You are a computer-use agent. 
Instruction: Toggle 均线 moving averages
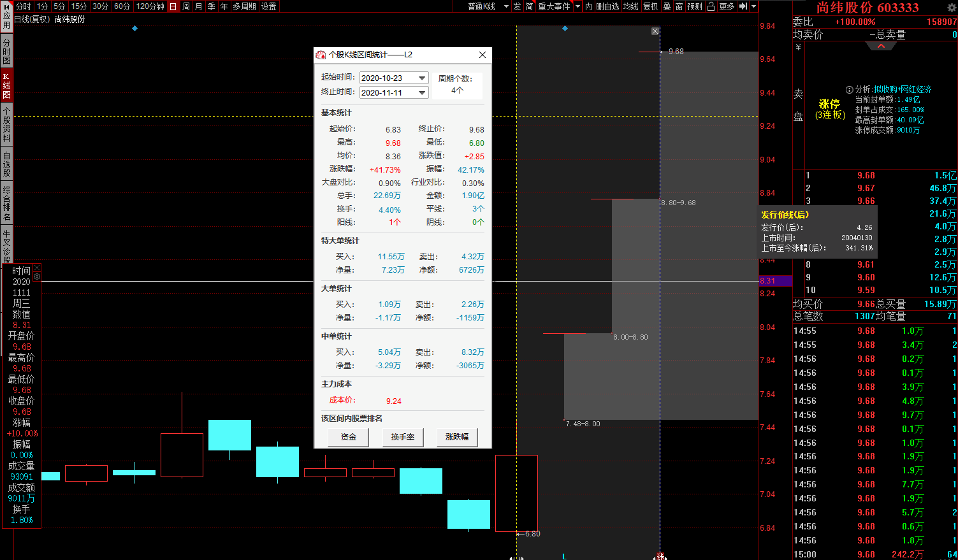click(631, 6)
